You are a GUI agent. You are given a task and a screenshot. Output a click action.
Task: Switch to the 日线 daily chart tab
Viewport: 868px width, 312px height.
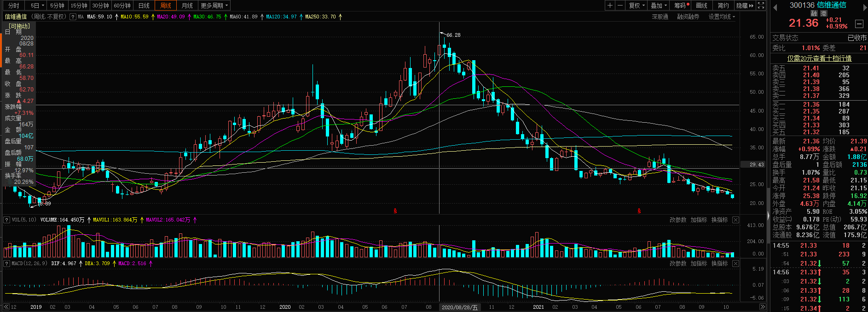point(144,6)
